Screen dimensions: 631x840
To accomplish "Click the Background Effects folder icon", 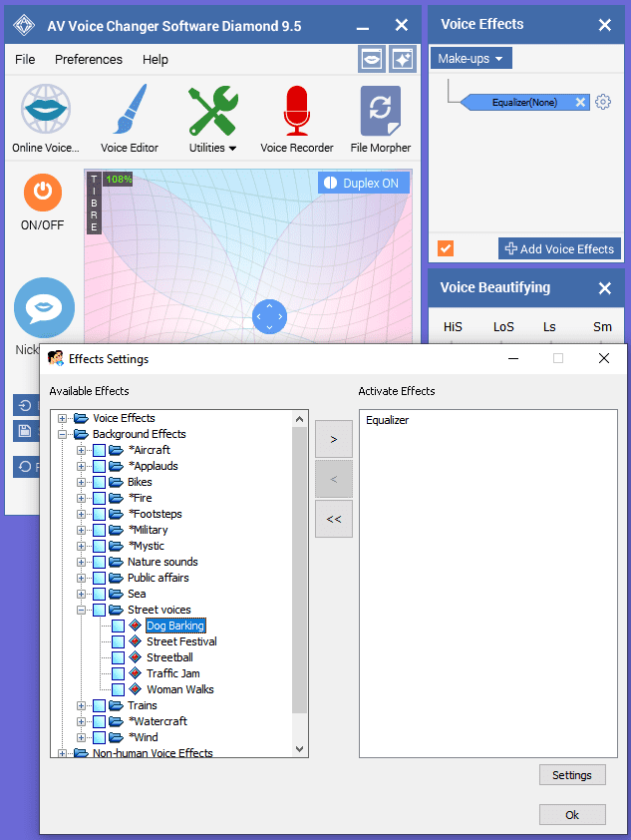I will tap(81, 434).
